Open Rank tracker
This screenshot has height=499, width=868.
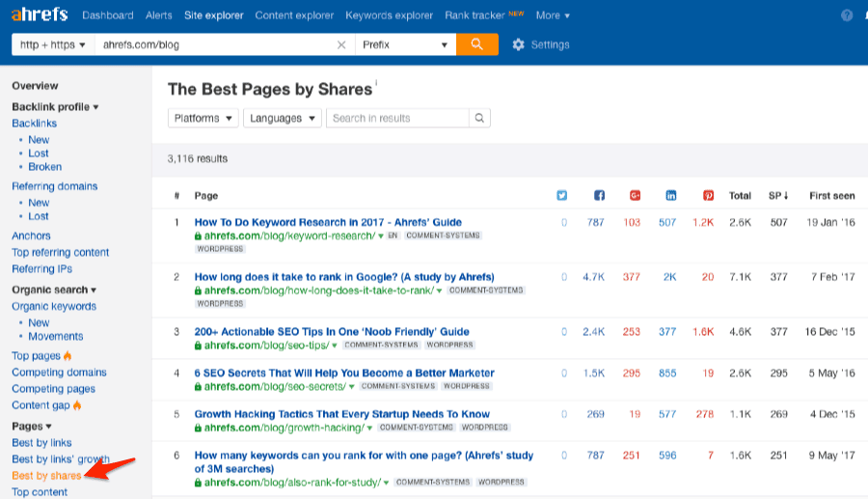[x=475, y=15]
